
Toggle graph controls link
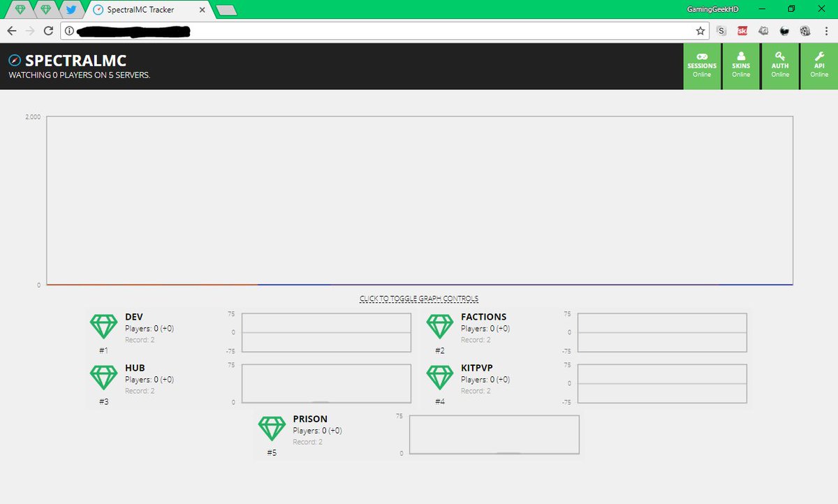pos(419,299)
